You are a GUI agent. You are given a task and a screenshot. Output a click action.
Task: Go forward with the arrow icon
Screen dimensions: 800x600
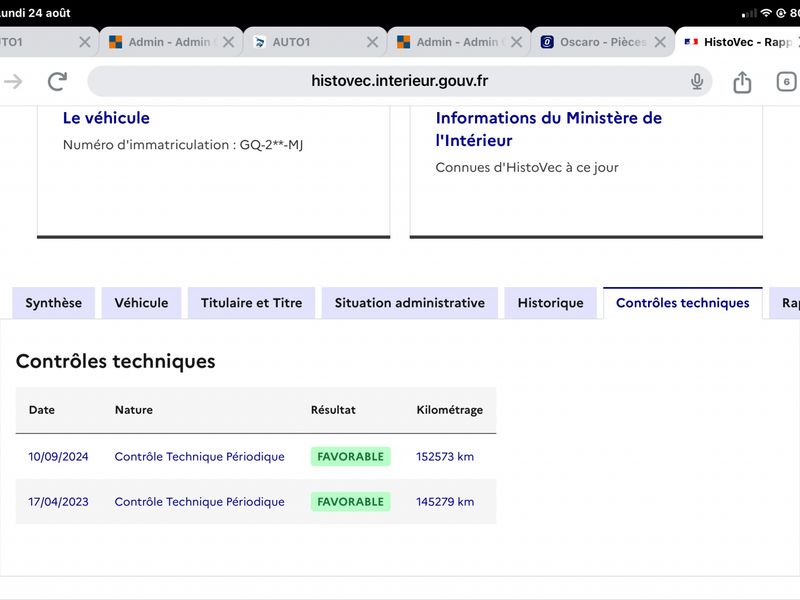point(13,81)
